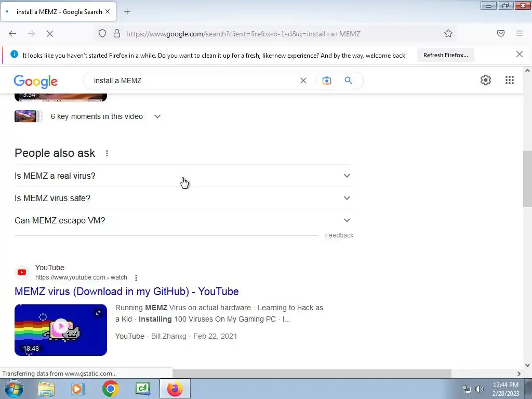Open the key moments video thumbnail
The height and width of the screenshot is (399, 532).
[x=26, y=116]
